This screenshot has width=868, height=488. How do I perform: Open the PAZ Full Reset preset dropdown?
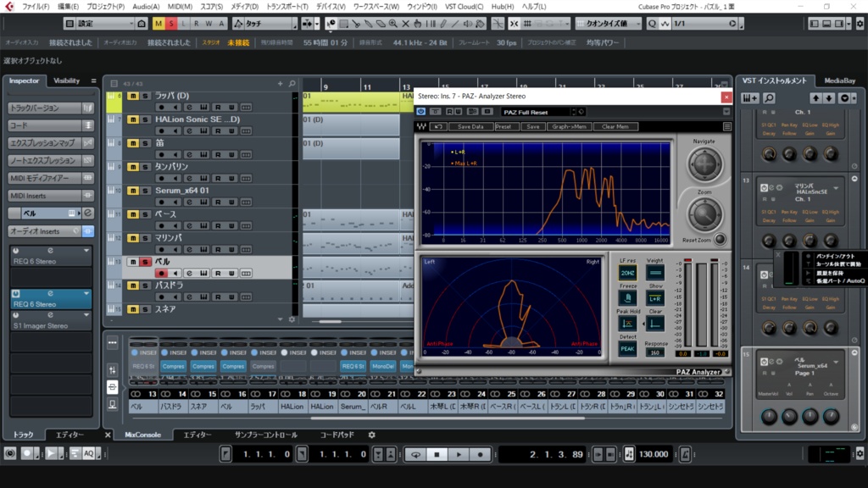(537, 113)
